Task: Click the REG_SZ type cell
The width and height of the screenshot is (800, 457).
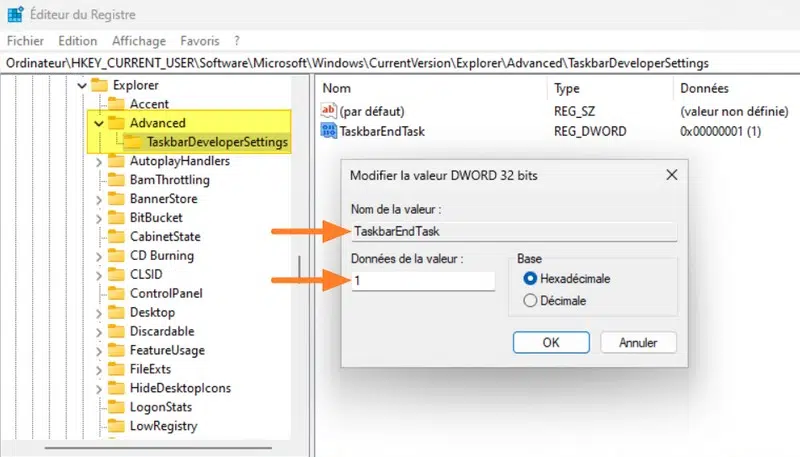Action: 574,111
